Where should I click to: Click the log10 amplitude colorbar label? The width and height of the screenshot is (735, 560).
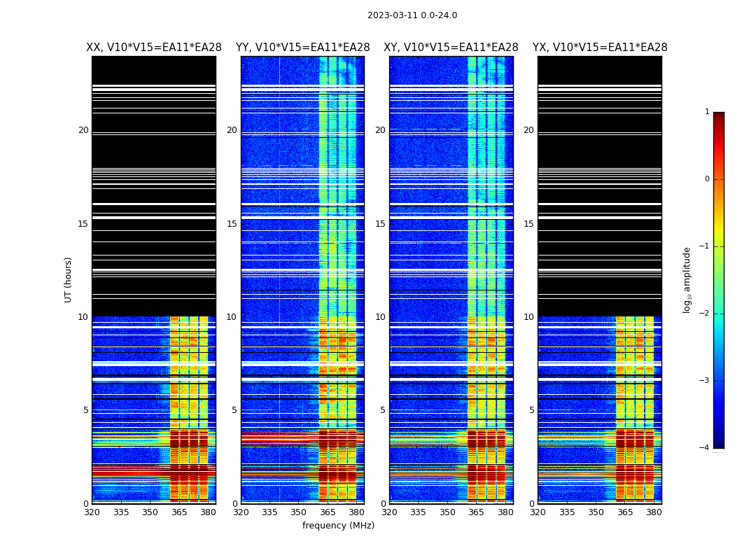point(687,280)
